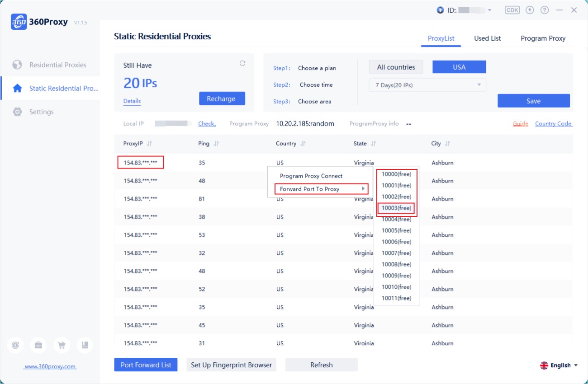Click the ProxyIP cell in the ping 53 row
Image resolution: width=588 pixels, height=384 pixels.
141,235
